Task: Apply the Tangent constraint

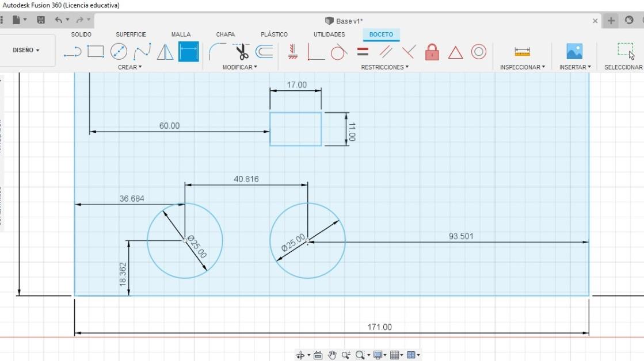Action: tap(339, 52)
